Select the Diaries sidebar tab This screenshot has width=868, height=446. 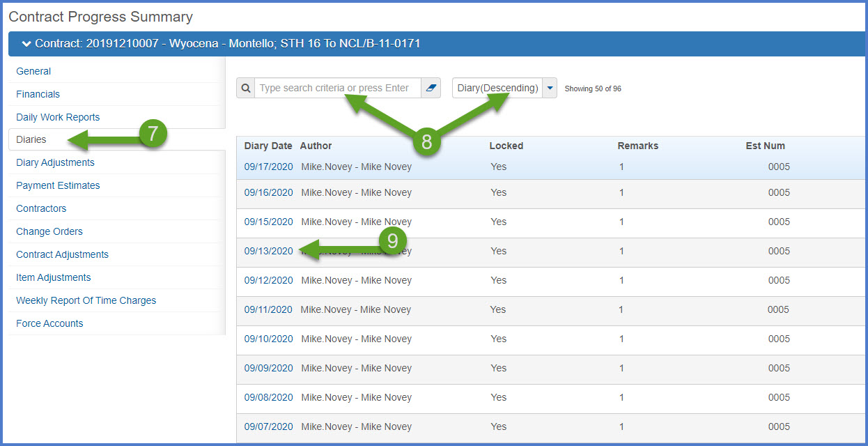(31, 139)
